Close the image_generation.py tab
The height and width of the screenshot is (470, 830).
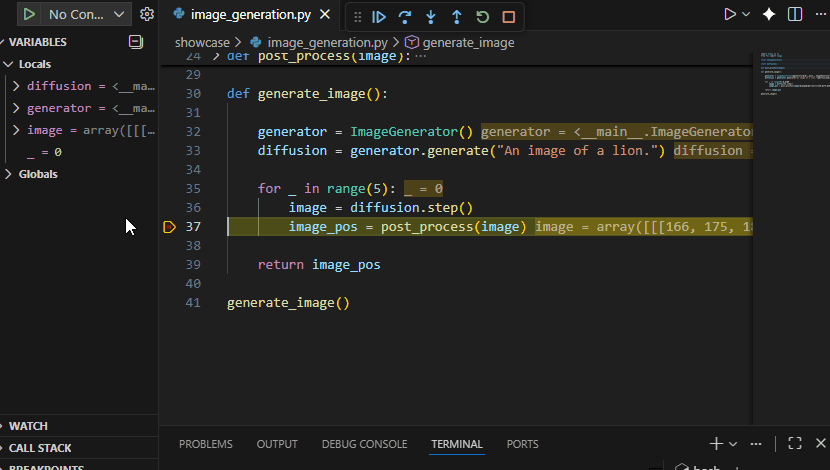(325, 15)
